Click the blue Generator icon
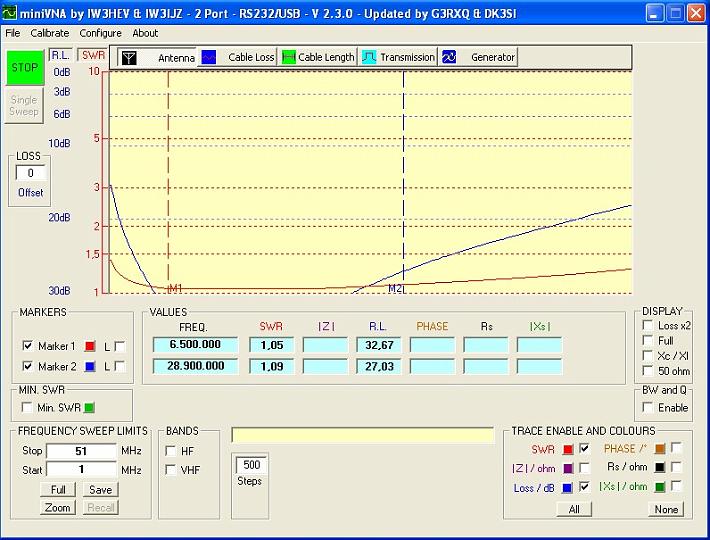Screen dimensions: 710x540 [449, 57]
